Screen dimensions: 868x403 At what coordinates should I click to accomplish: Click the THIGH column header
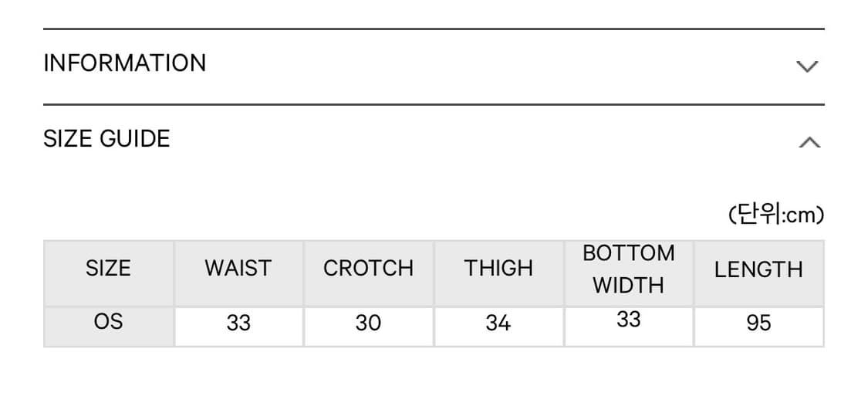coord(498,269)
